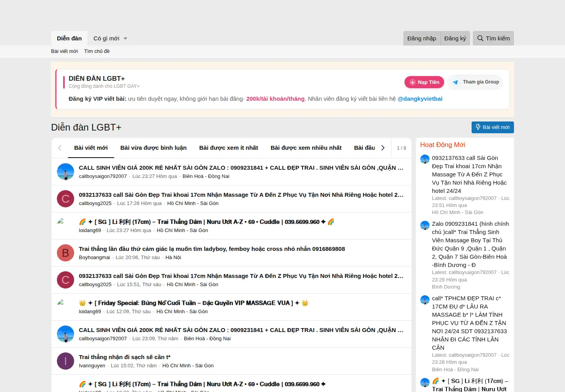The width and height of the screenshot is (565, 392).
Task: Open avatar of callboysaigon792007 post at 23:27
Action: [x=66, y=172]
